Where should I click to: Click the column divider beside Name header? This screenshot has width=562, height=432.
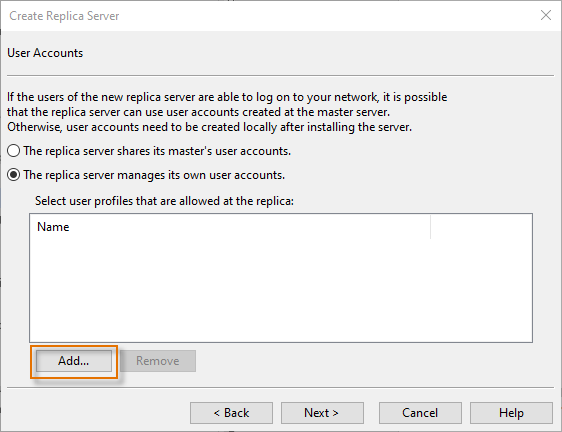pos(430,227)
